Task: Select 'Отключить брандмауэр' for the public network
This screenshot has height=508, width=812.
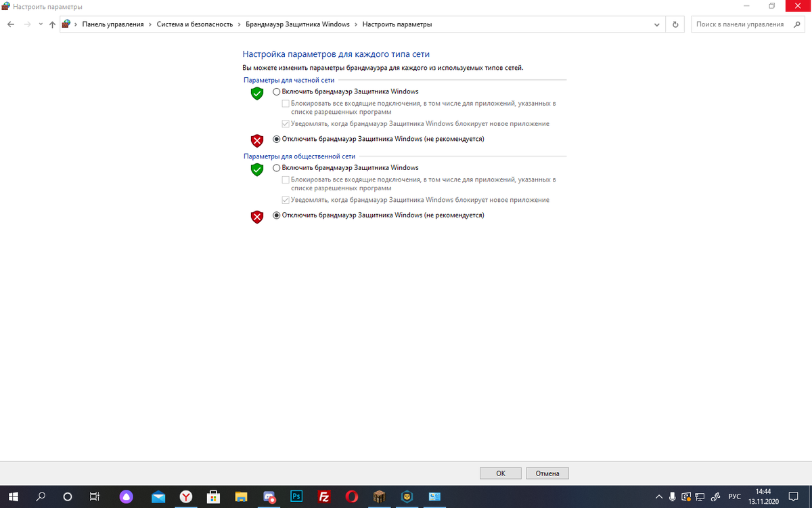Action: click(276, 215)
